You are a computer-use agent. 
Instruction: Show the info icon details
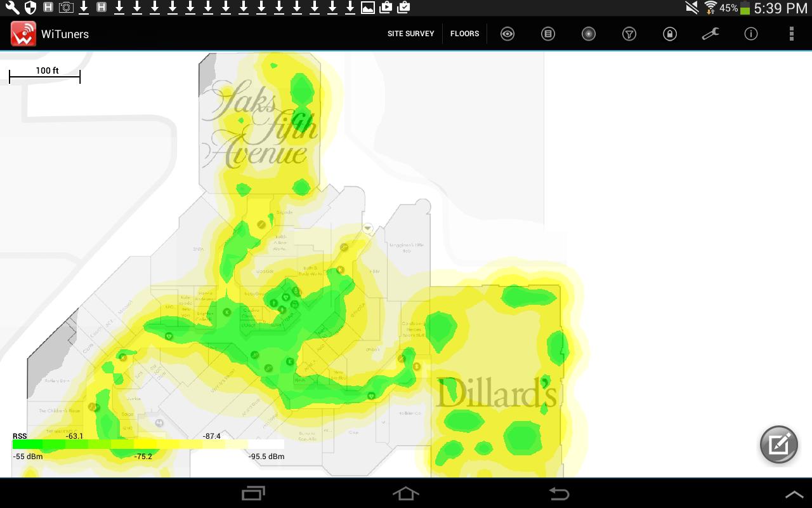pyautogui.click(x=751, y=34)
